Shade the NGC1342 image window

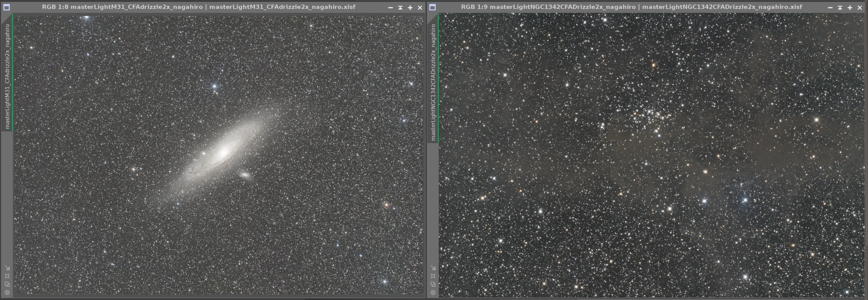click(840, 7)
